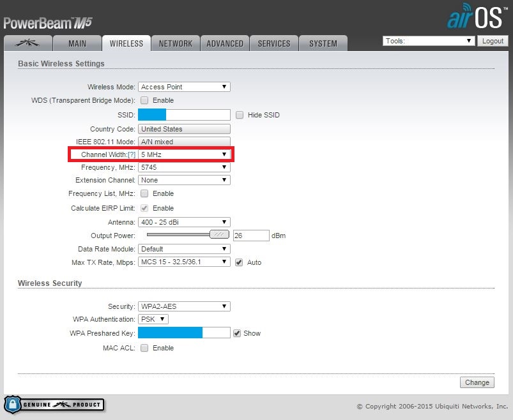Click the Basic Wireless Settings heading
The height and width of the screenshot is (420, 513).
click(61, 64)
